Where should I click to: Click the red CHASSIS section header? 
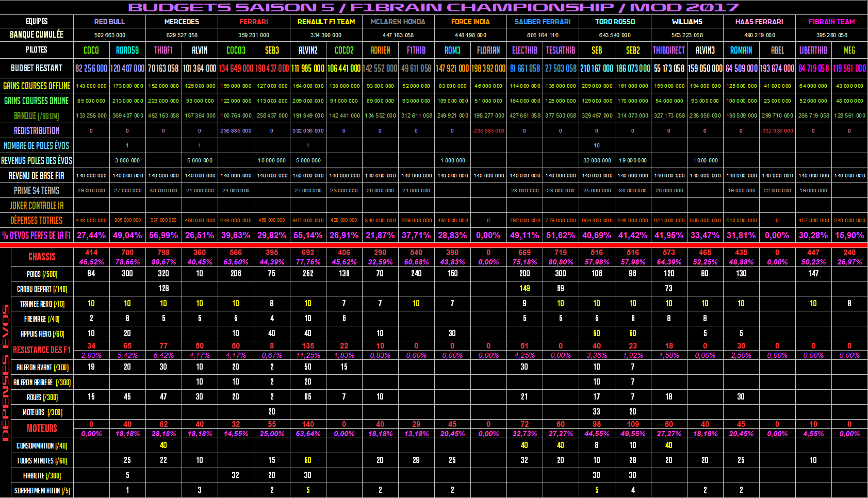pyautogui.click(x=42, y=257)
